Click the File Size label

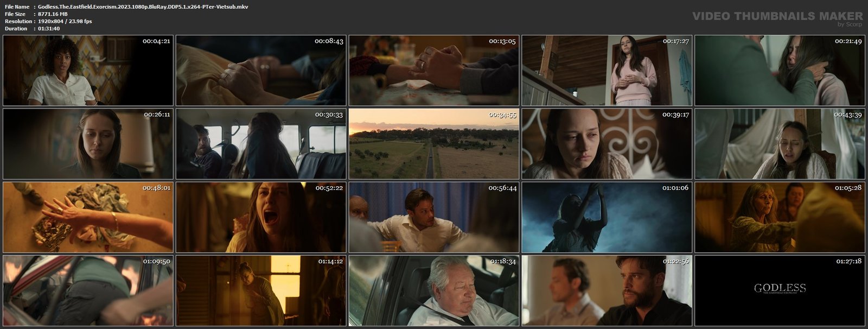15,14
